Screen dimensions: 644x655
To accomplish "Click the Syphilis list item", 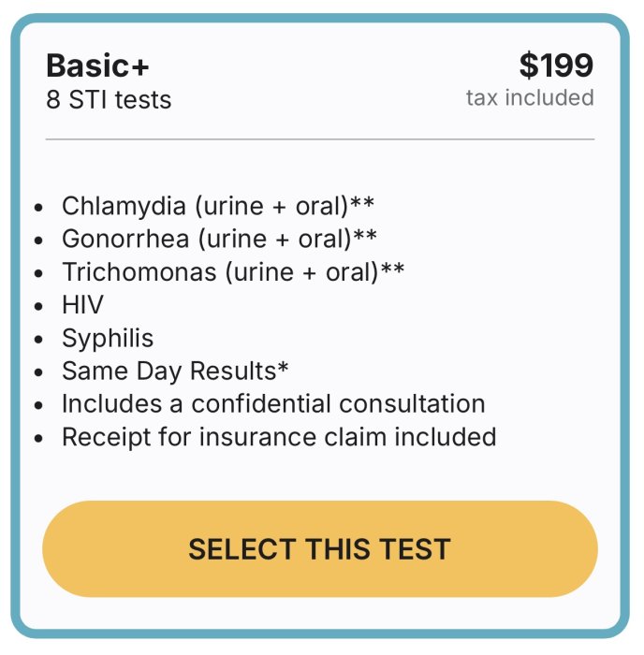I will point(108,338).
